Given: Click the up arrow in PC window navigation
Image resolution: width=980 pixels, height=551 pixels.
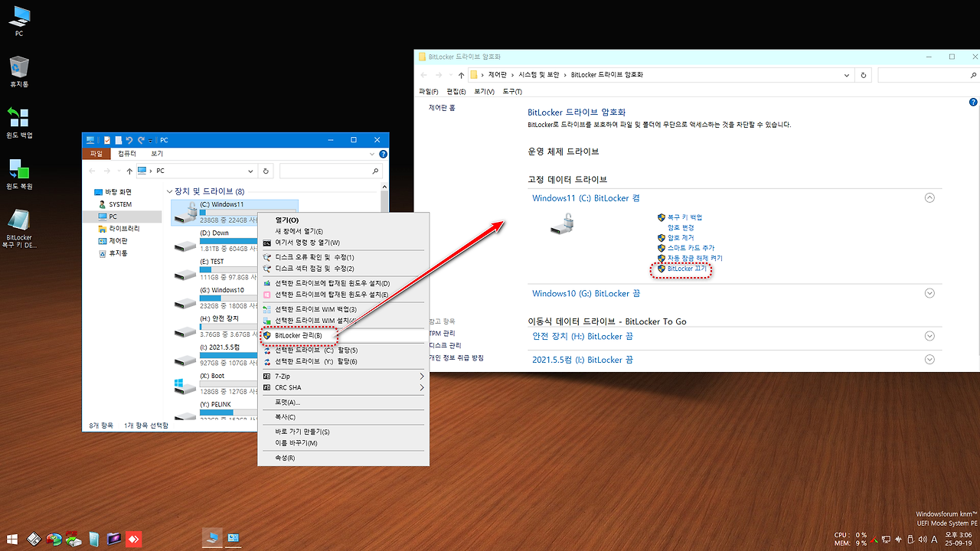Looking at the screenshot, I should click(x=129, y=171).
